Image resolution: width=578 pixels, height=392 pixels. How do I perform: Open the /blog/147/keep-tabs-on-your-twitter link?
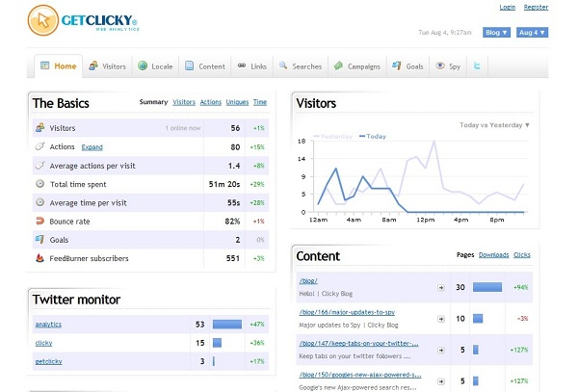(358, 344)
